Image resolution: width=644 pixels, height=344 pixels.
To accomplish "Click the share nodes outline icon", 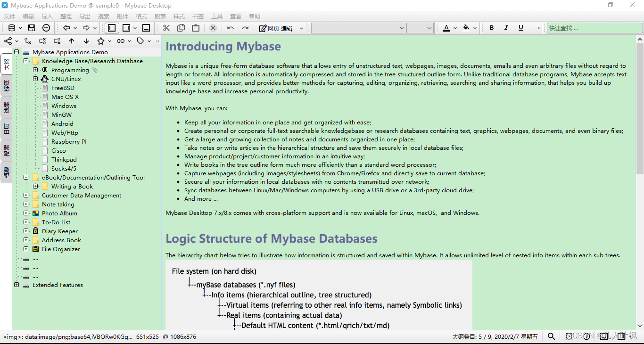I will point(8,41).
